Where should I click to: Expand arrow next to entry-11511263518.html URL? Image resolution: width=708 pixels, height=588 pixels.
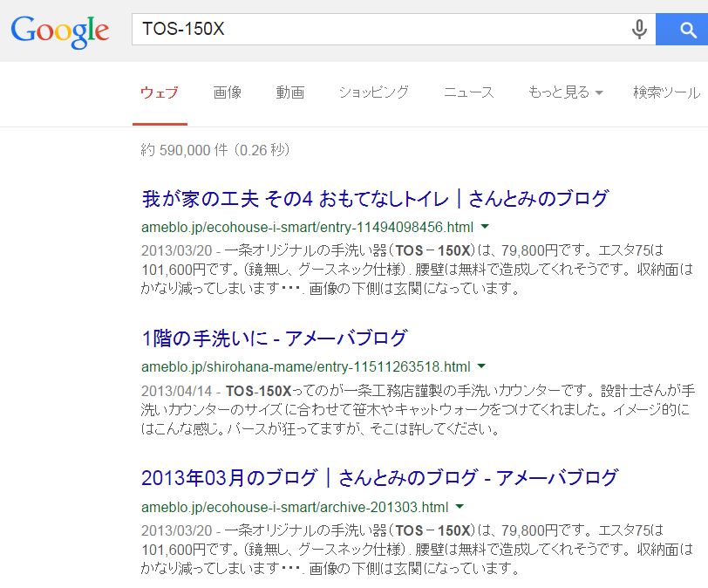pyautogui.click(x=482, y=366)
